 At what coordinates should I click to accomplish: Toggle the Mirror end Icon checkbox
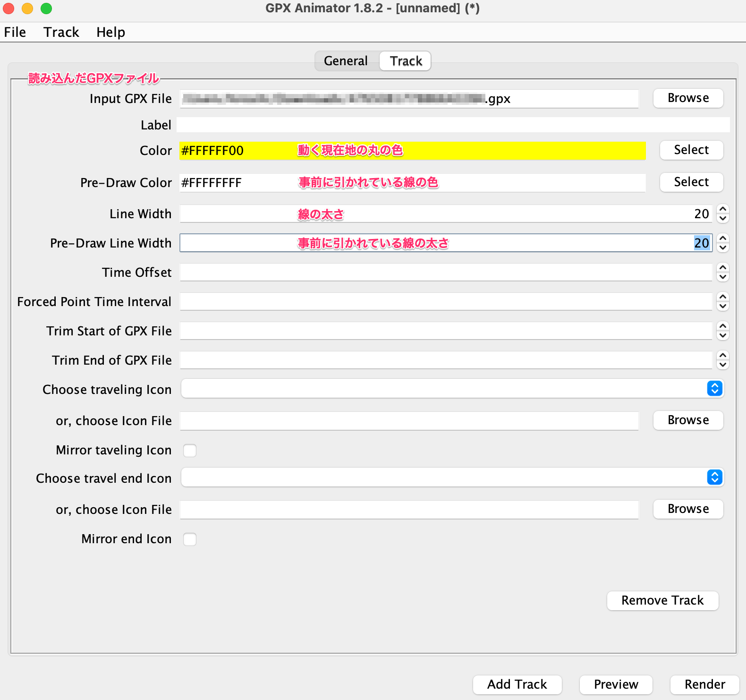pyautogui.click(x=190, y=539)
